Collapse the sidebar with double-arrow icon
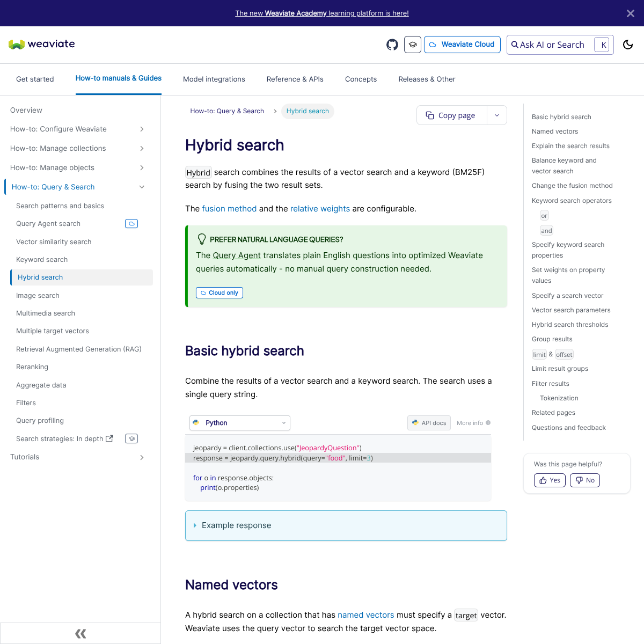This screenshot has height=644, width=644. (x=80, y=634)
